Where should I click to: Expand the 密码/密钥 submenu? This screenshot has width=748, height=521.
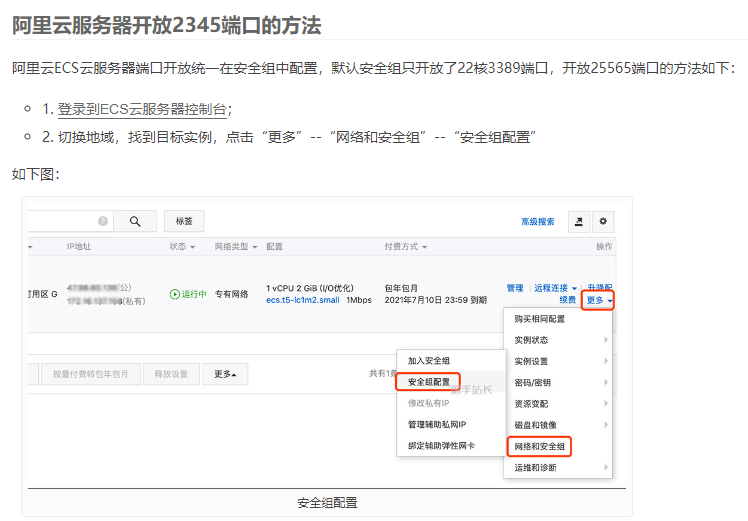(558, 383)
